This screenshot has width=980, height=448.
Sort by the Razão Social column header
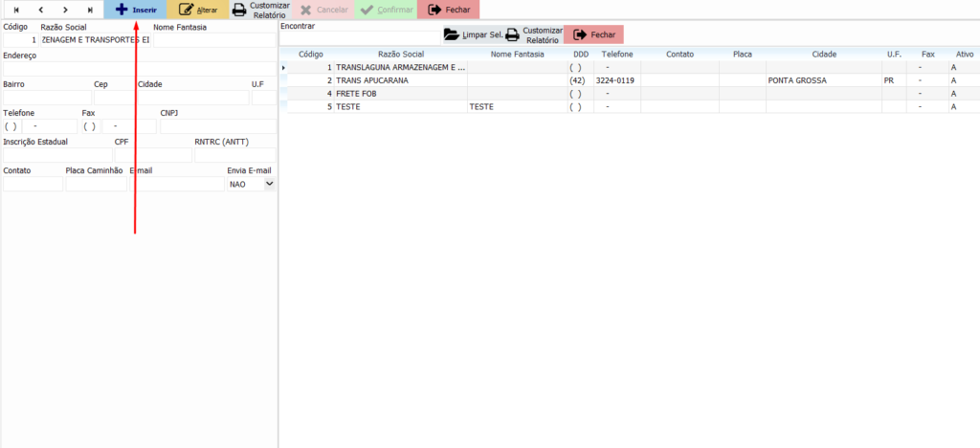click(x=401, y=55)
